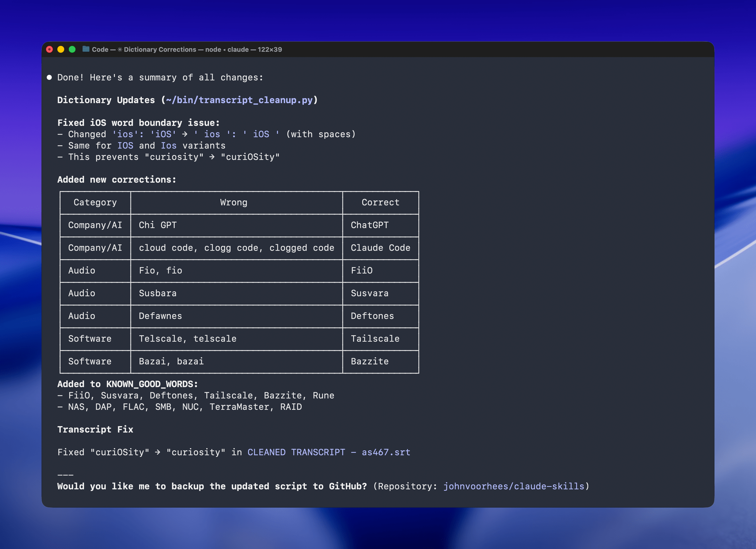Click the asterisk spinner icon in title
756x549 pixels.
coord(120,49)
